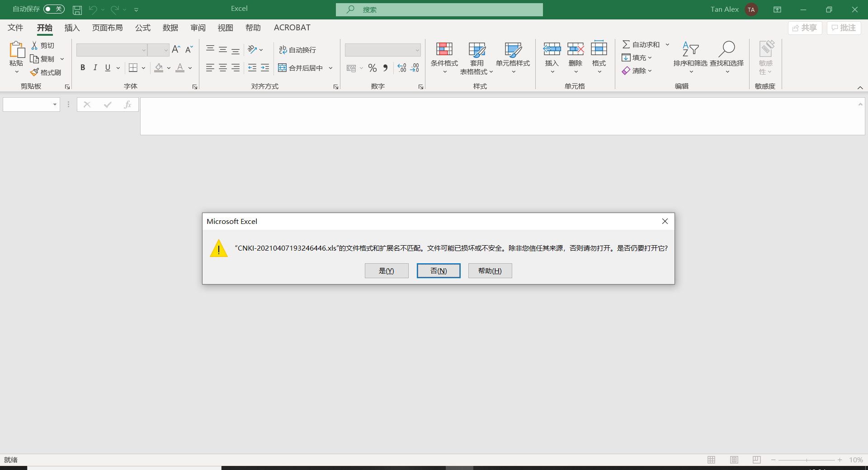Open Cell Styles 单元格样式

[513, 57]
